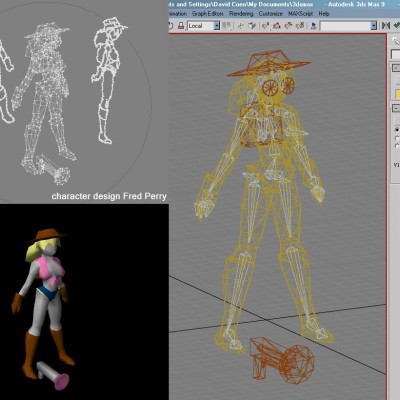Click the Use Pivot Point Center icon

[x=227, y=25]
